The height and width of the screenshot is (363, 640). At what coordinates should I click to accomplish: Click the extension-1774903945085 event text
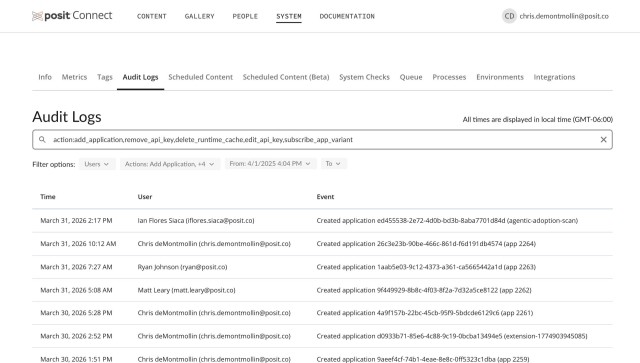click(452, 336)
